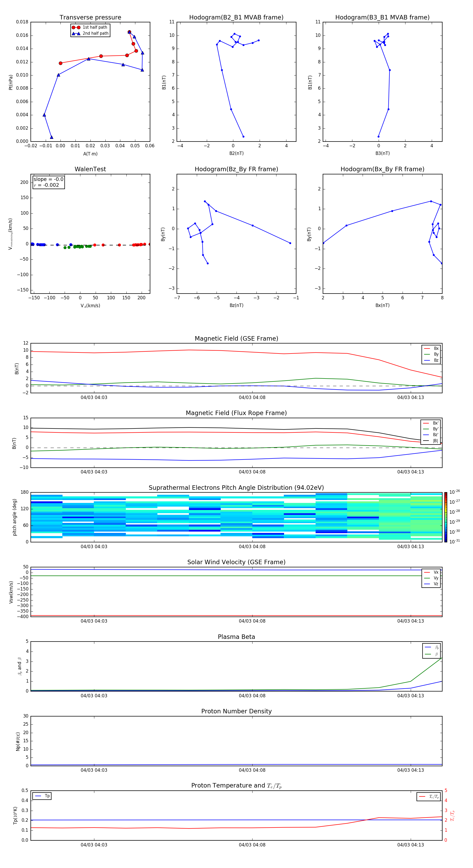Click the 'pitch angle (deg)' axis label

[14, 517]
